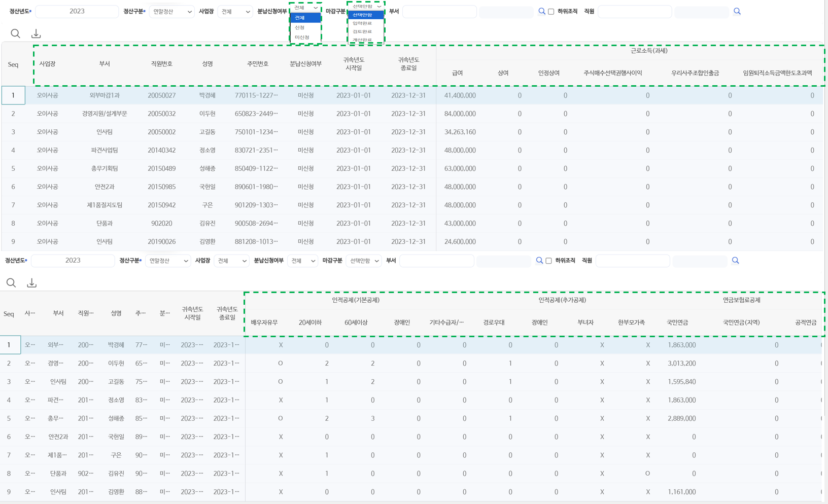Click the 배우자유무 column header
828x504 pixels.
coord(264,322)
